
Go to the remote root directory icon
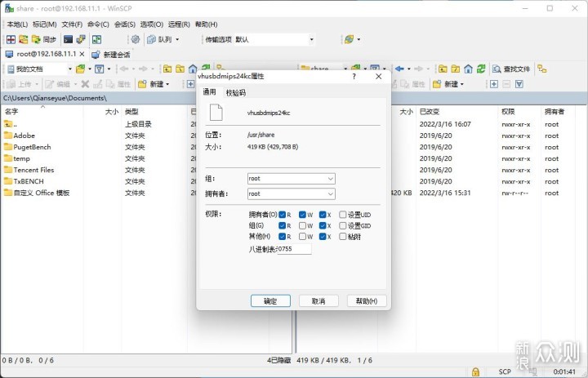point(456,69)
